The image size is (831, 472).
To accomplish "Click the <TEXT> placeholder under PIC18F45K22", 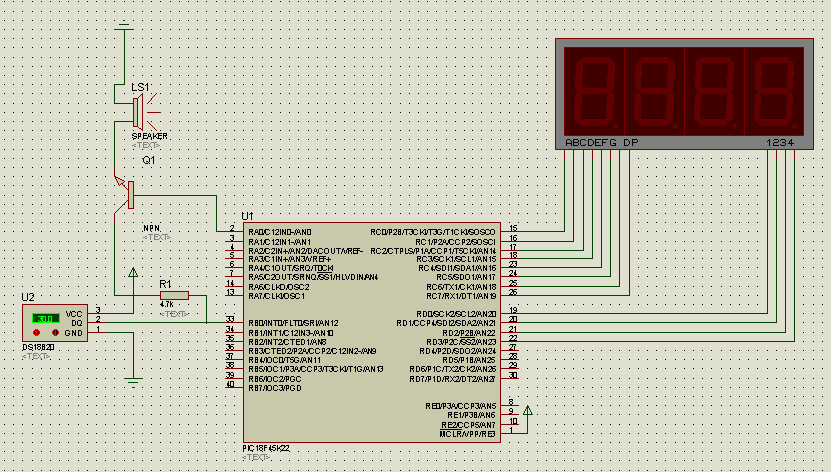I will click(256, 457).
